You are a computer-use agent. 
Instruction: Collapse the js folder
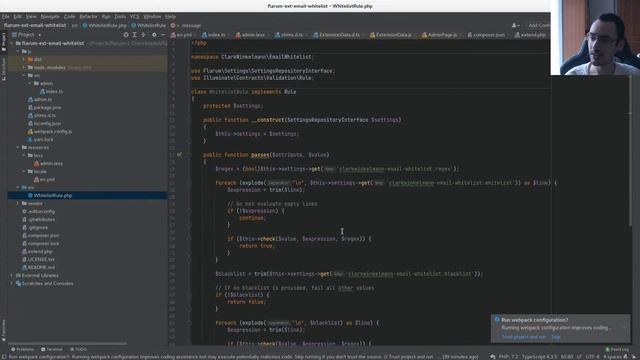(x=18, y=51)
